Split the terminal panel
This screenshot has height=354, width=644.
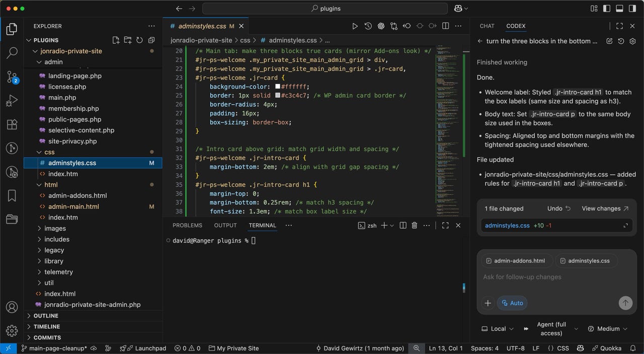pyautogui.click(x=403, y=226)
